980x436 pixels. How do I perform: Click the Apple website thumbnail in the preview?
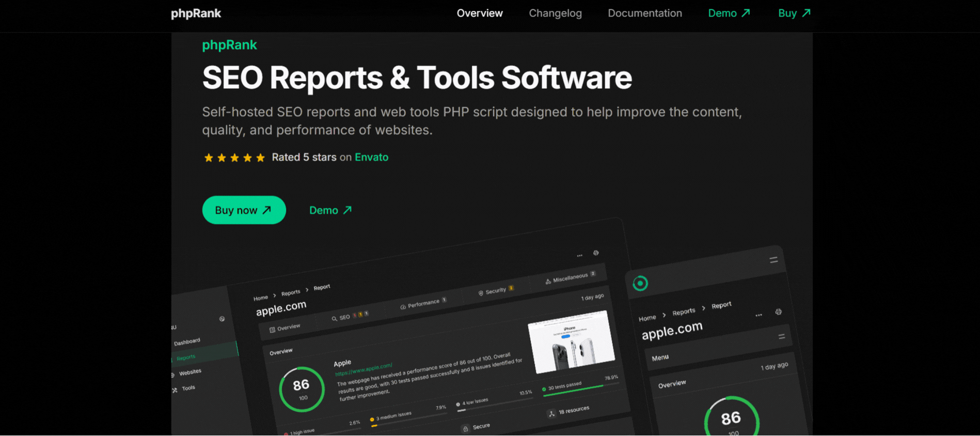(x=572, y=342)
